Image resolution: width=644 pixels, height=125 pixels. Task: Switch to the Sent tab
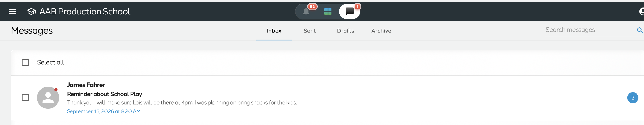click(x=310, y=31)
